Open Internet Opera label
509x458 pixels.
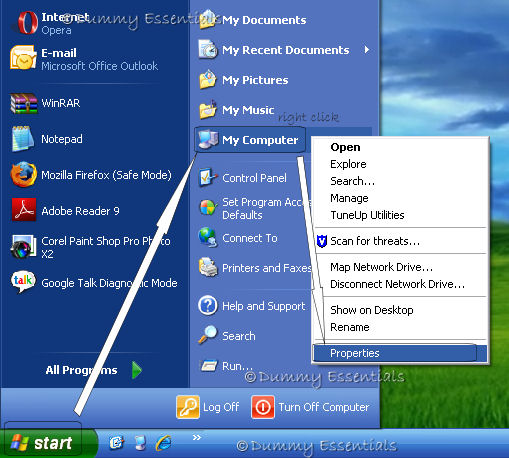[65, 23]
